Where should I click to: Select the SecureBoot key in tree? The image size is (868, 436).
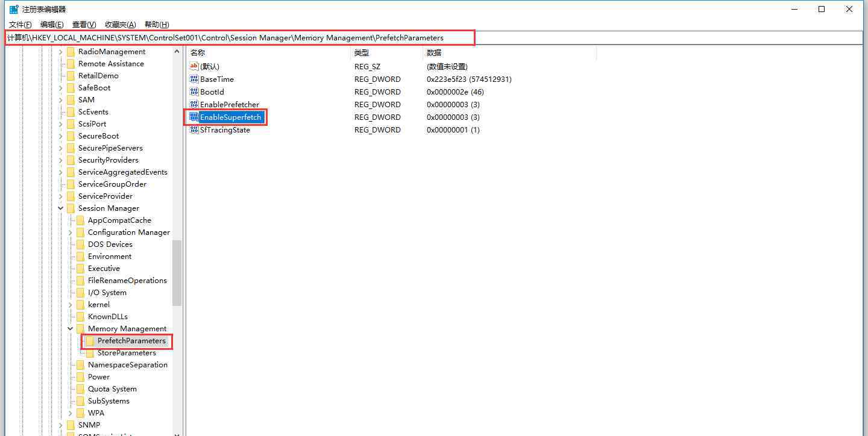(x=98, y=136)
